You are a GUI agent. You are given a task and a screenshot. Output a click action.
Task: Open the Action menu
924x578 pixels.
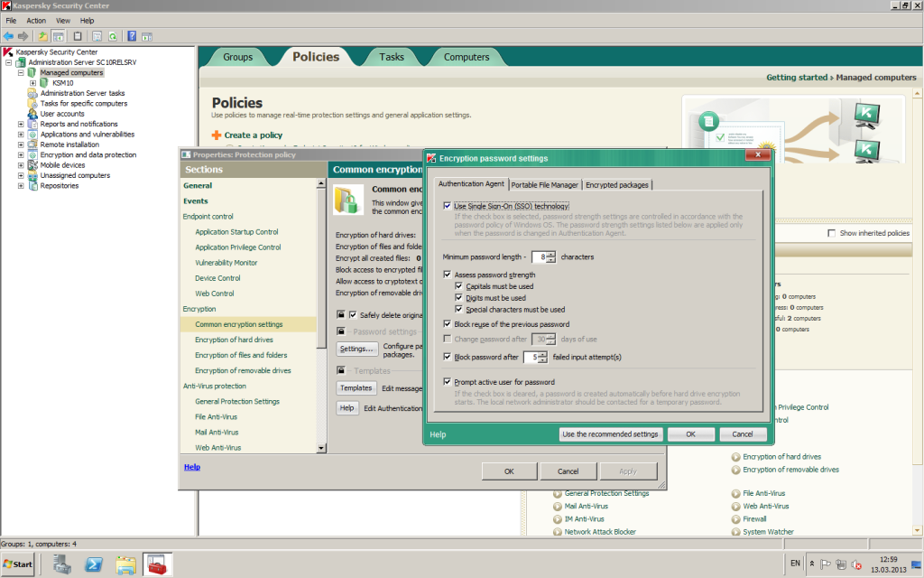tap(36, 21)
